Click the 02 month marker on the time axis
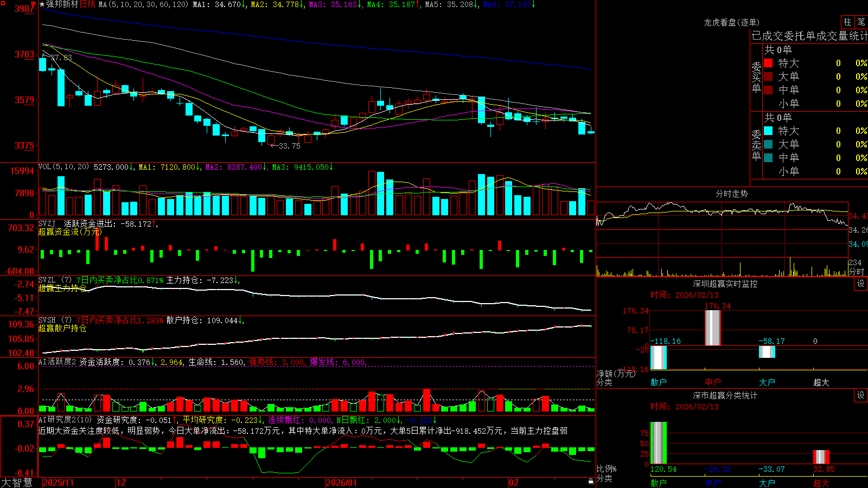Image resolution: width=868 pixels, height=488 pixels. click(x=514, y=483)
